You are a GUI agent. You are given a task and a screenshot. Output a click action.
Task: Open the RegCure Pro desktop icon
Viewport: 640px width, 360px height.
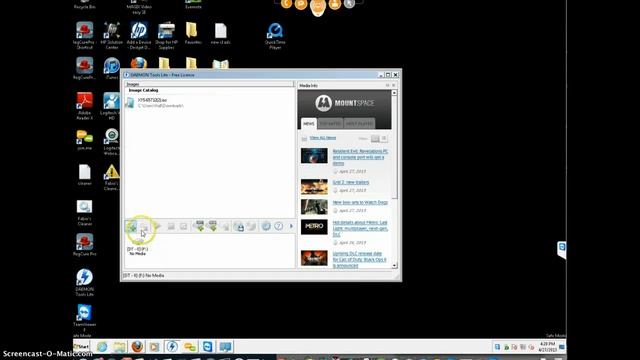[84, 244]
